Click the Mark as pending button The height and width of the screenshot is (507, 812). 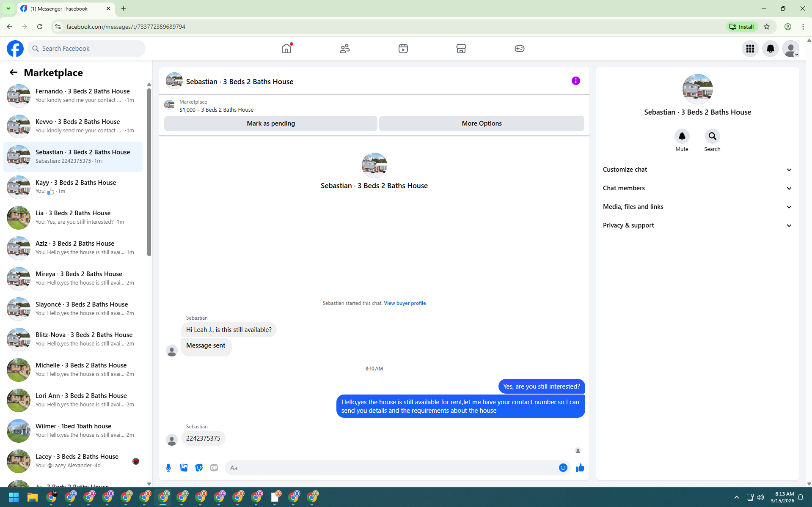[x=271, y=123]
